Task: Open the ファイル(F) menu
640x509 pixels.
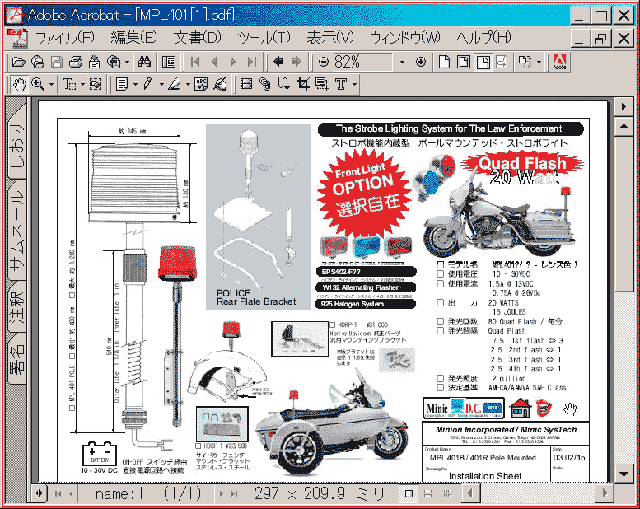Action: click(64, 38)
